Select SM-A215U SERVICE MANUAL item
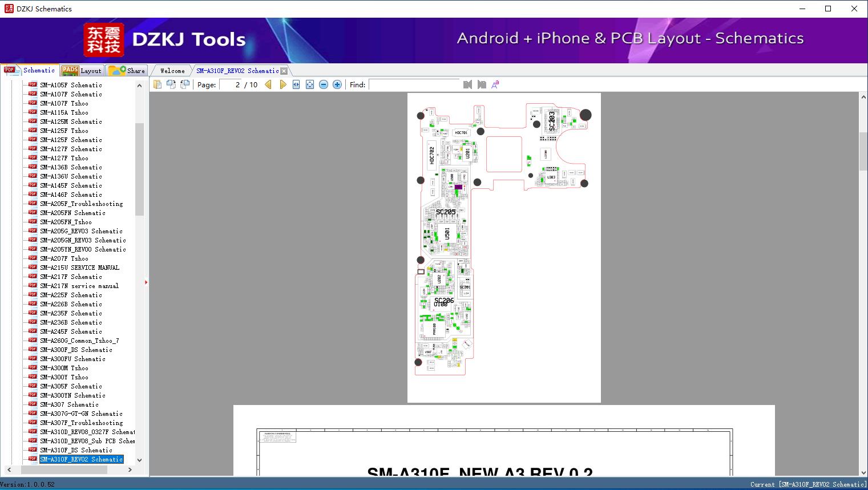The image size is (868, 490). (79, 268)
